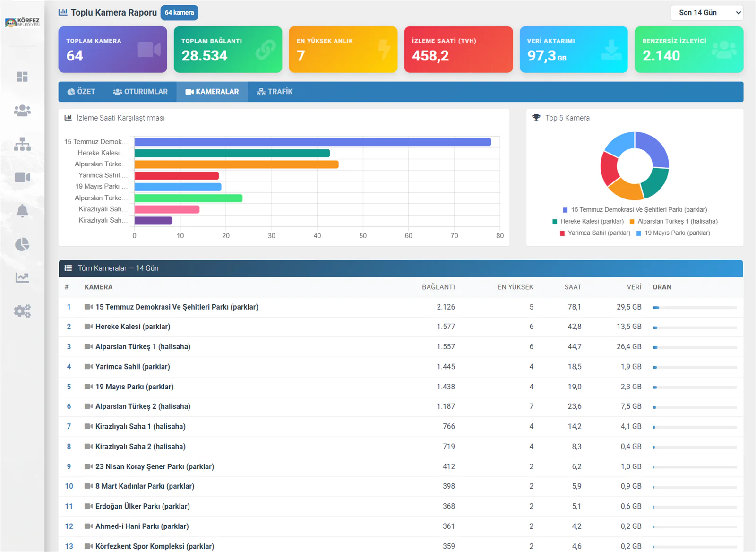Open the notifications bell icon in sidebar
Screen dimensions: 756x552
pyautogui.click(x=22, y=211)
